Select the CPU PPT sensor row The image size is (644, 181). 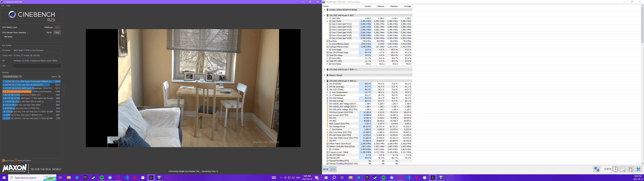click(x=367, y=141)
